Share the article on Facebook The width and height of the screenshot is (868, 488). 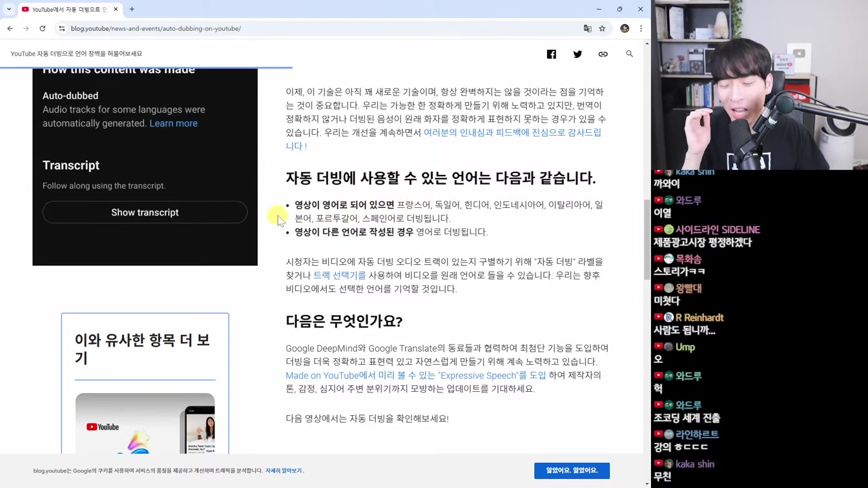552,54
